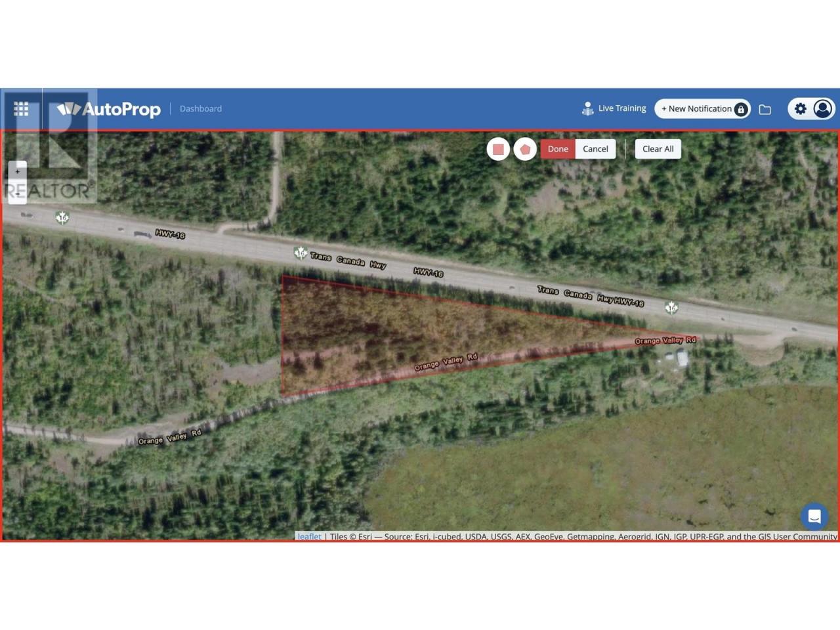Open the folder icon in header
The width and height of the screenshot is (840, 630).
765,110
